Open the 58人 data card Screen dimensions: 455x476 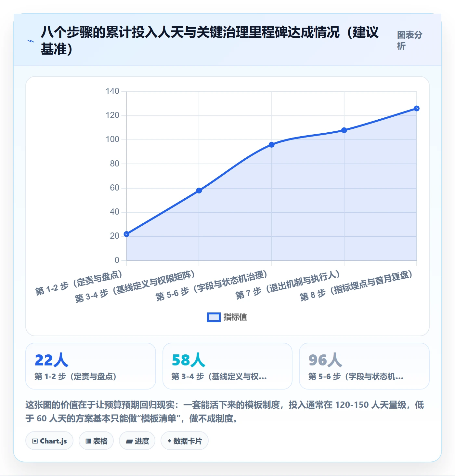[227, 366]
